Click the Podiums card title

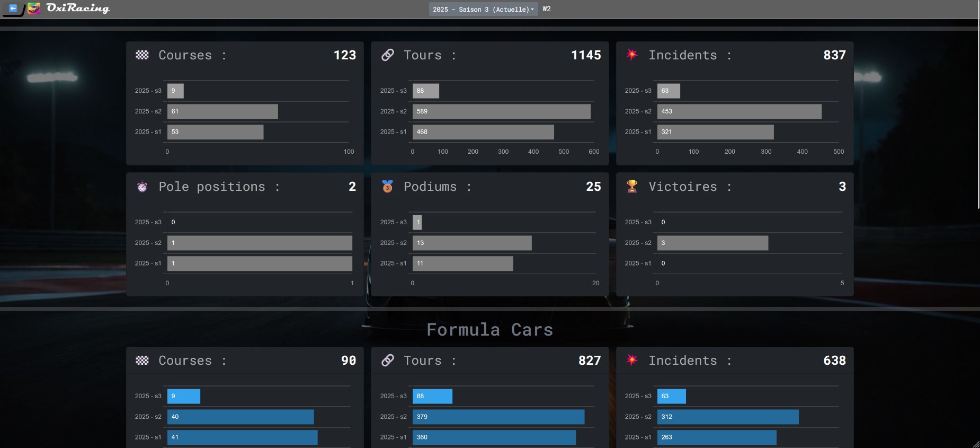point(438,187)
